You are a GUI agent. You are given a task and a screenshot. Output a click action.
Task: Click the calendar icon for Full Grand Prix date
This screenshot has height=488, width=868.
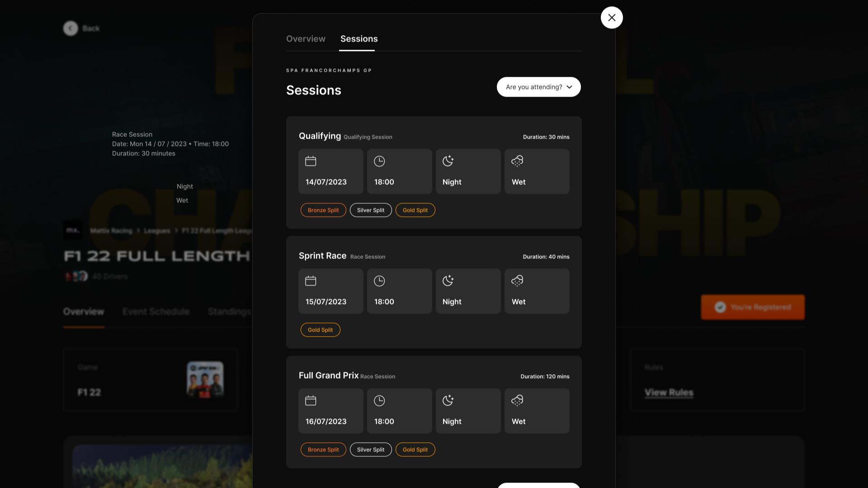311,400
